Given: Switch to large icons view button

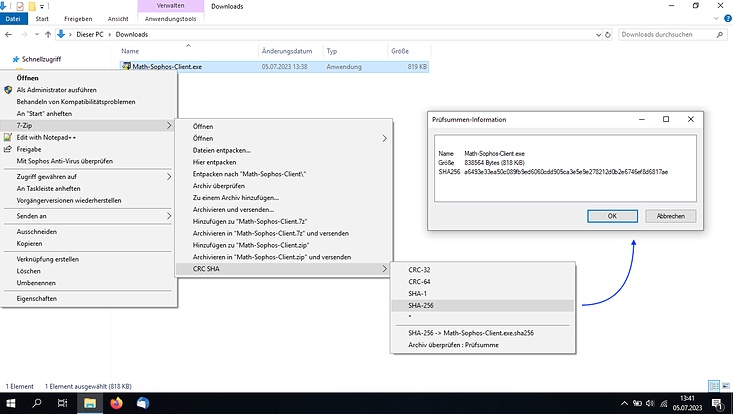Looking at the screenshot, I should (726, 386).
